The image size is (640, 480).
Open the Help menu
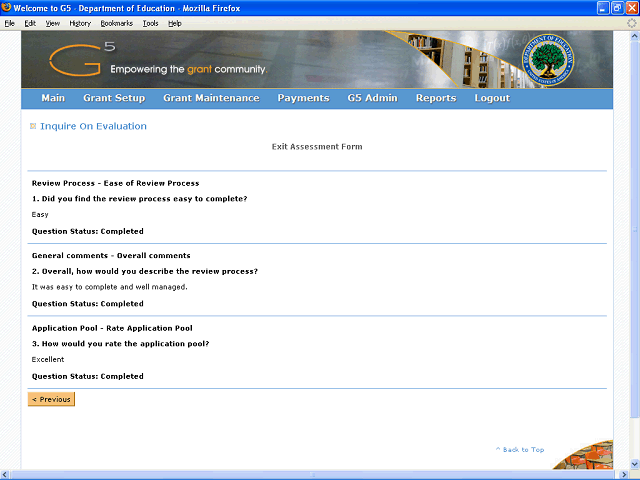tap(175, 23)
